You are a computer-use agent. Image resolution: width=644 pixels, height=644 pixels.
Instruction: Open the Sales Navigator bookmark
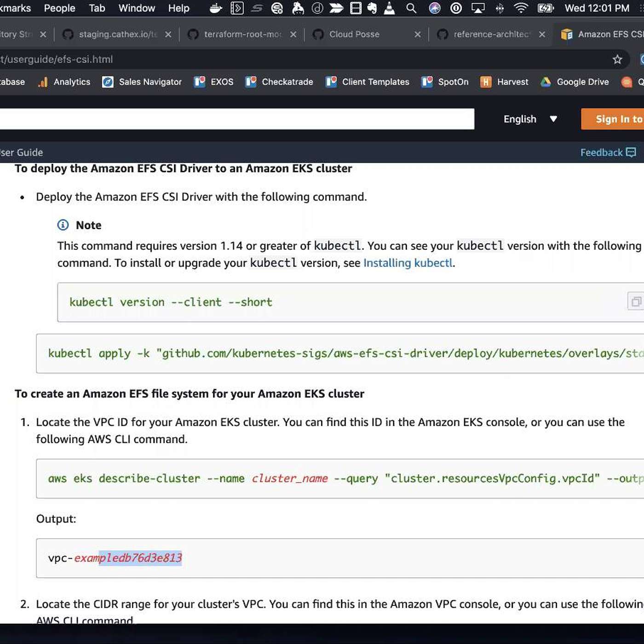coord(142,82)
